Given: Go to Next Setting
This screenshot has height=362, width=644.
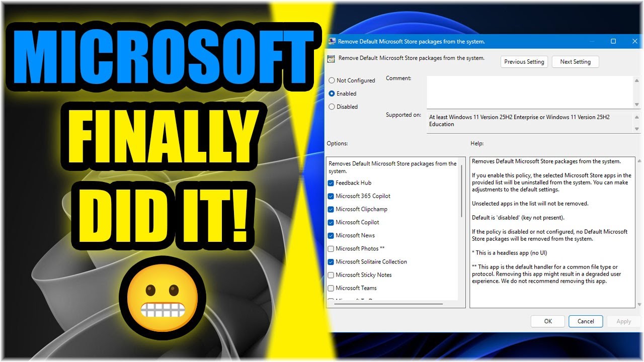Looking at the screenshot, I should (575, 62).
